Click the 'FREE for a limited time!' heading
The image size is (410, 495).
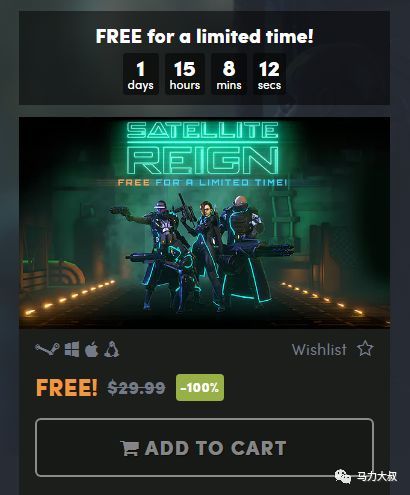pyautogui.click(x=205, y=36)
